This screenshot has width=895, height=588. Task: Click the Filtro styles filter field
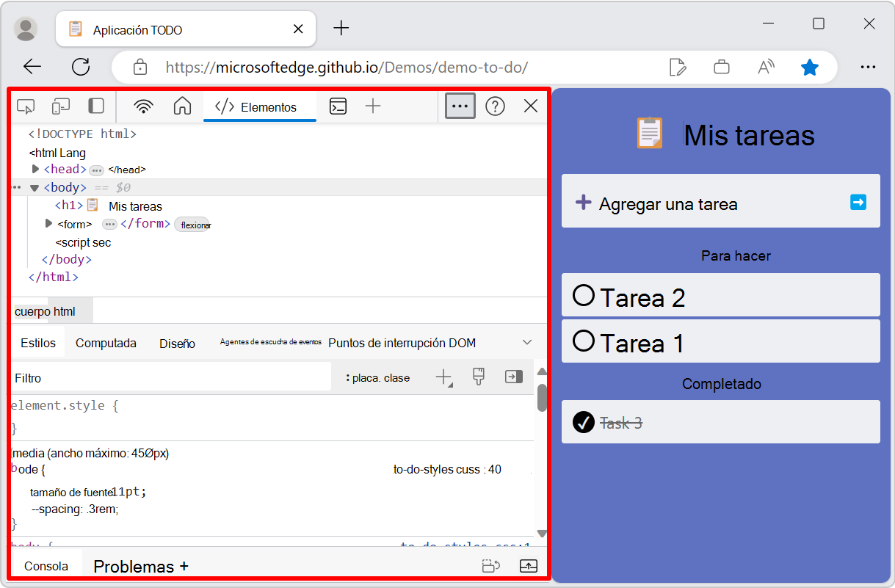147,377
